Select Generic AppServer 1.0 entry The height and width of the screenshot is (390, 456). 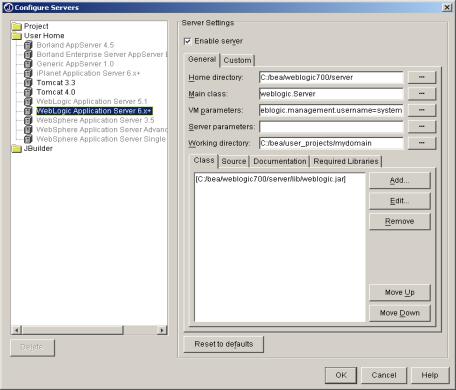[75, 64]
